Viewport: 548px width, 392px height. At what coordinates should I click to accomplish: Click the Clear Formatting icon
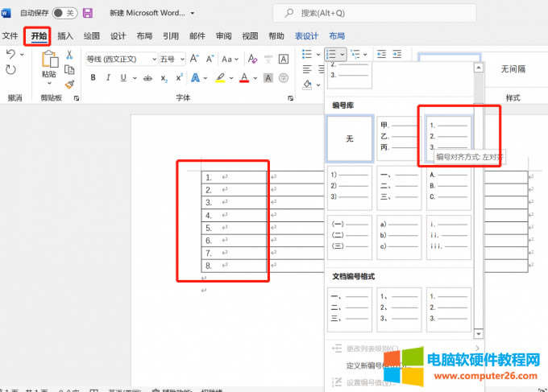click(x=253, y=59)
